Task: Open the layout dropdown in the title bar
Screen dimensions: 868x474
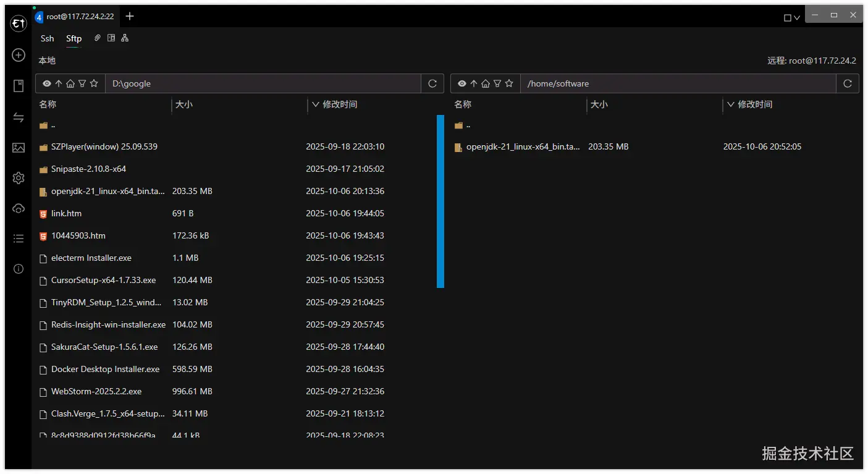Action: [792, 18]
